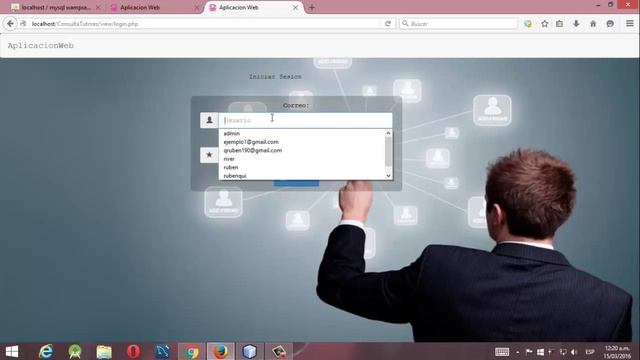Open the Action Center flag tray icon
The height and width of the screenshot is (360, 640).
[x=529, y=352]
